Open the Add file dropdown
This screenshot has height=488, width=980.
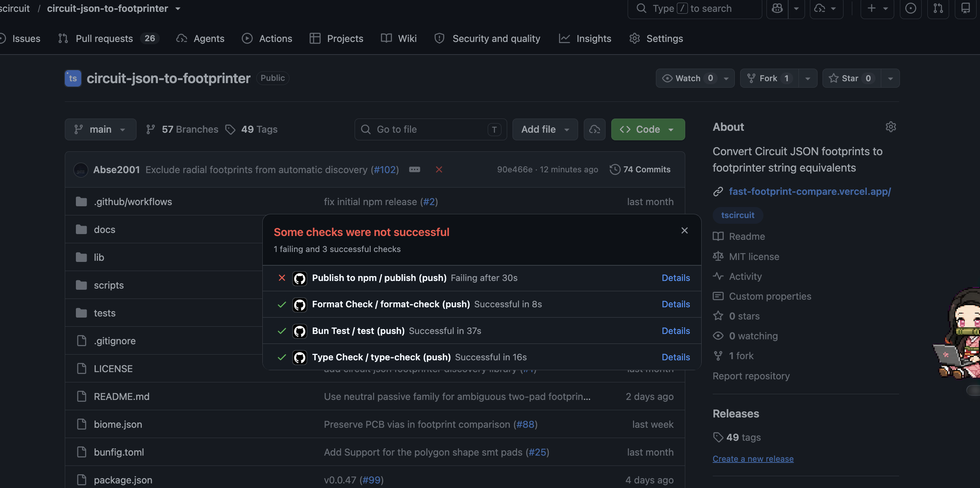point(545,130)
